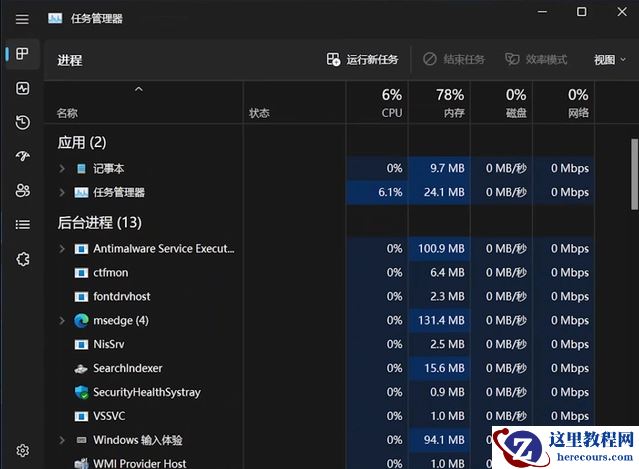Click the Windows 输入体验 icon
639x469 pixels.
click(x=82, y=440)
